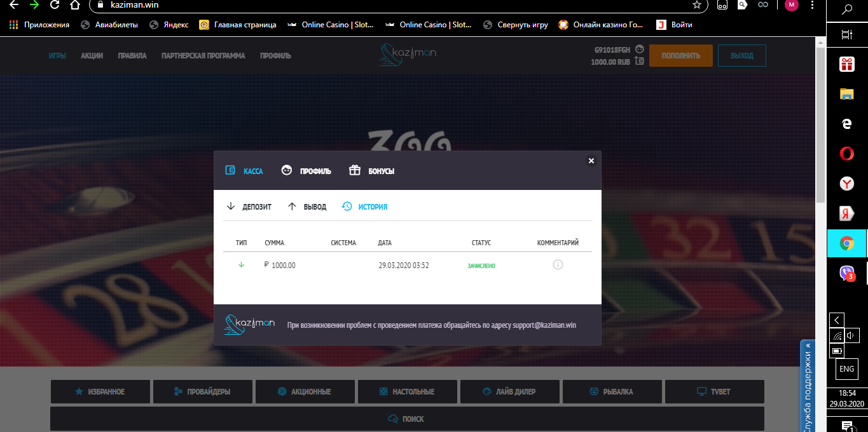Select the Депозит section
Screen dimensions: 868x432
[x=249, y=206]
